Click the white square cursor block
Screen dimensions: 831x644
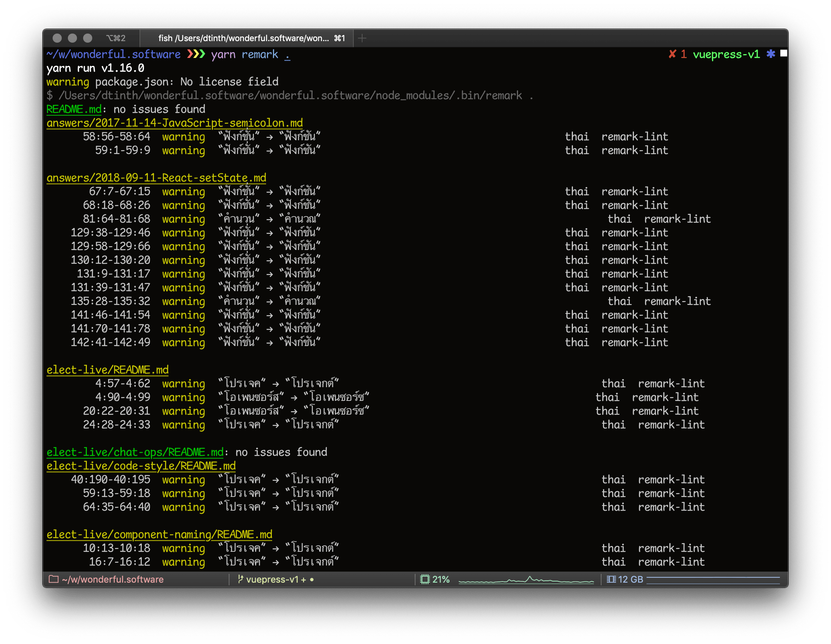(784, 53)
